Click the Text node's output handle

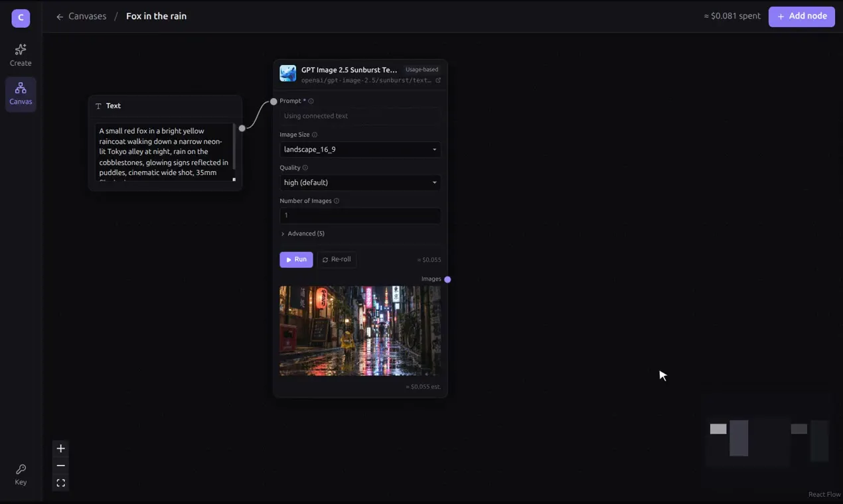[242, 128]
